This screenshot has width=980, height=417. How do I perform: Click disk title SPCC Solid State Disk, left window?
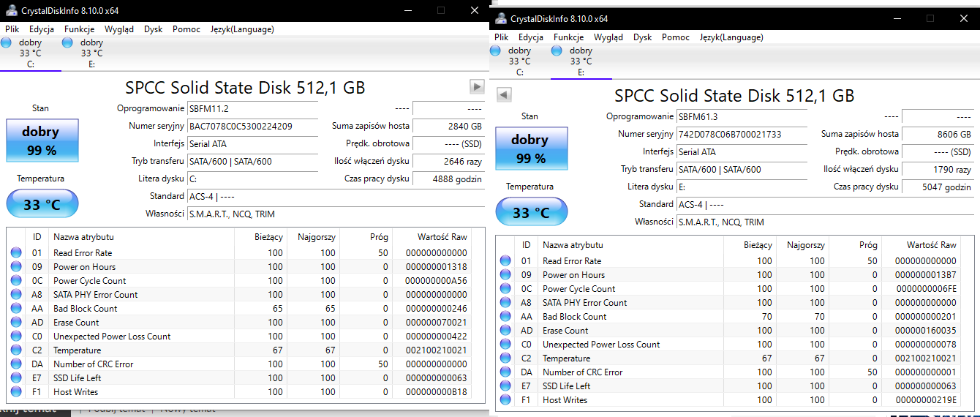tap(245, 88)
